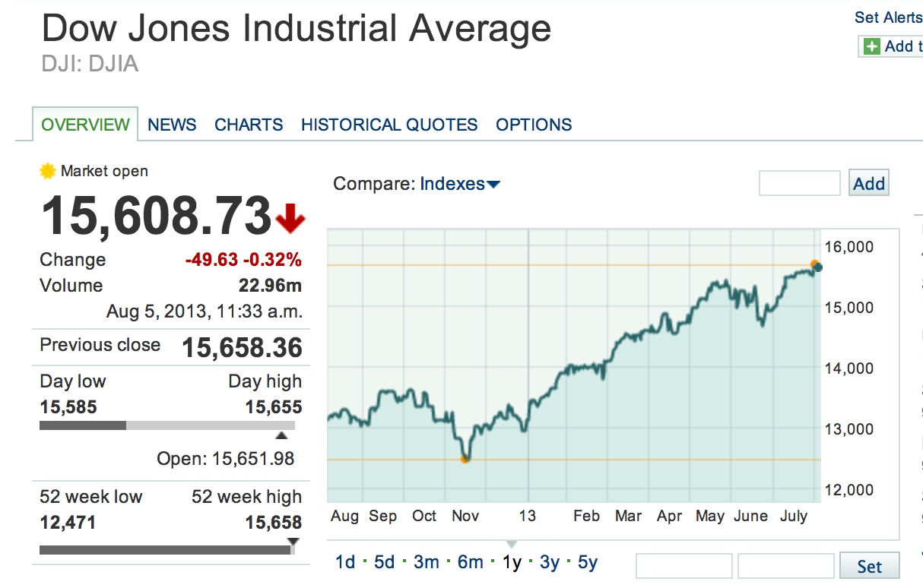Click the compare symbol input field
The width and height of the screenshot is (923, 588).
click(799, 183)
